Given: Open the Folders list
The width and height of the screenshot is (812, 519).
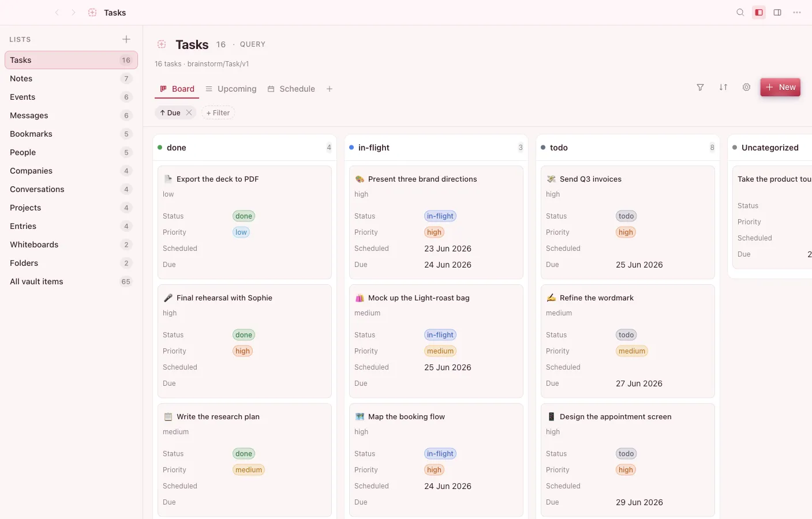Looking at the screenshot, I should [71, 263].
